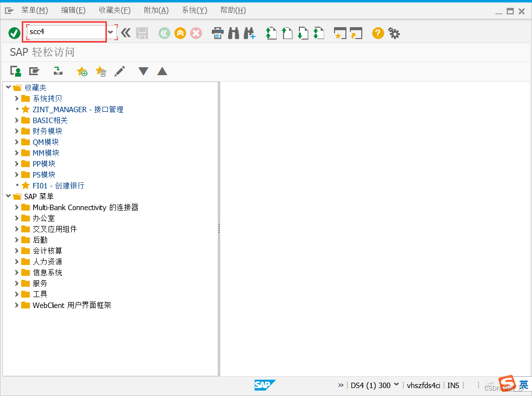Expand the QM模块 folder
Image resolution: width=532 pixels, height=396 pixels.
[x=17, y=142]
